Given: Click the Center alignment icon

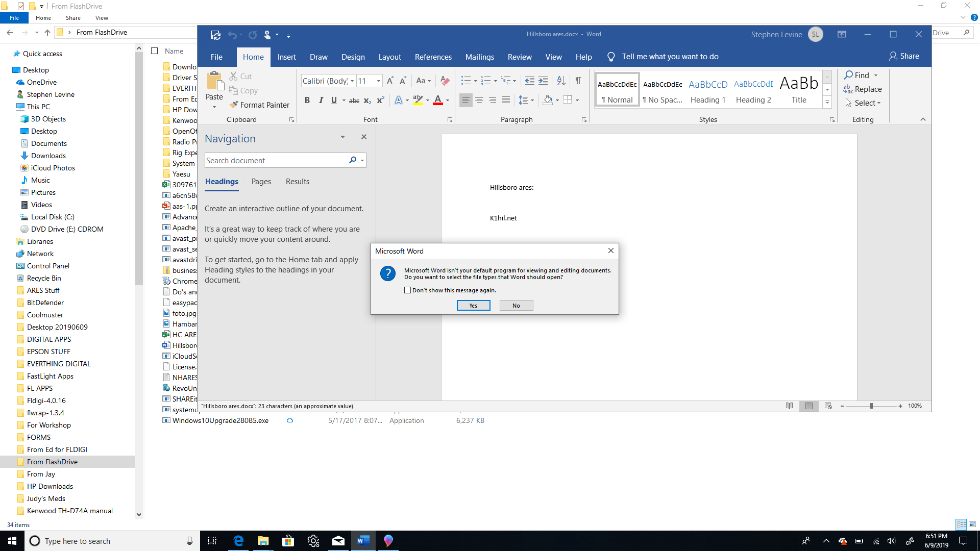Looking at the screenshot, I should (x=479, y=101).
